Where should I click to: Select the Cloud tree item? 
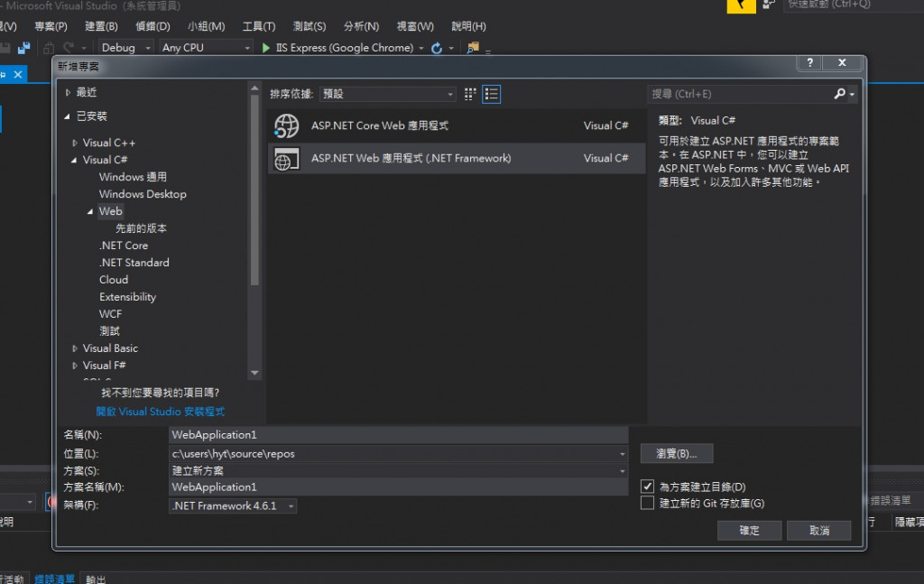pos(114,279)
